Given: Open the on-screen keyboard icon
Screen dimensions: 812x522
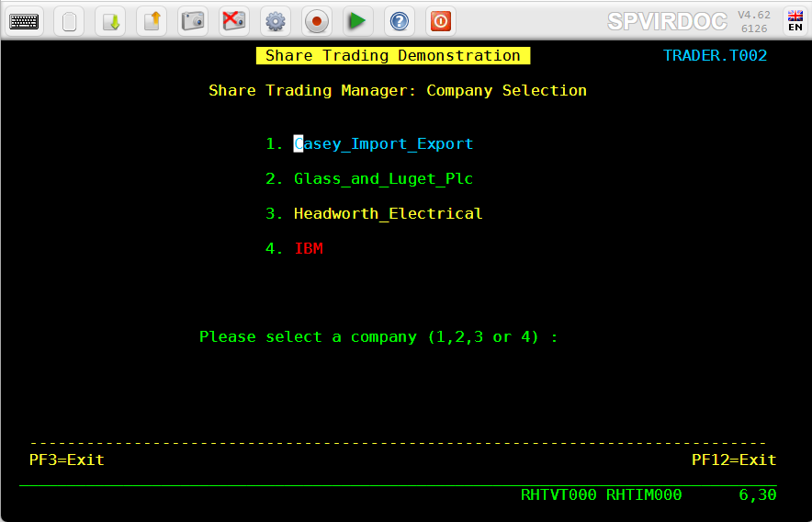Looking at the screenshot, I should (24, 21).
